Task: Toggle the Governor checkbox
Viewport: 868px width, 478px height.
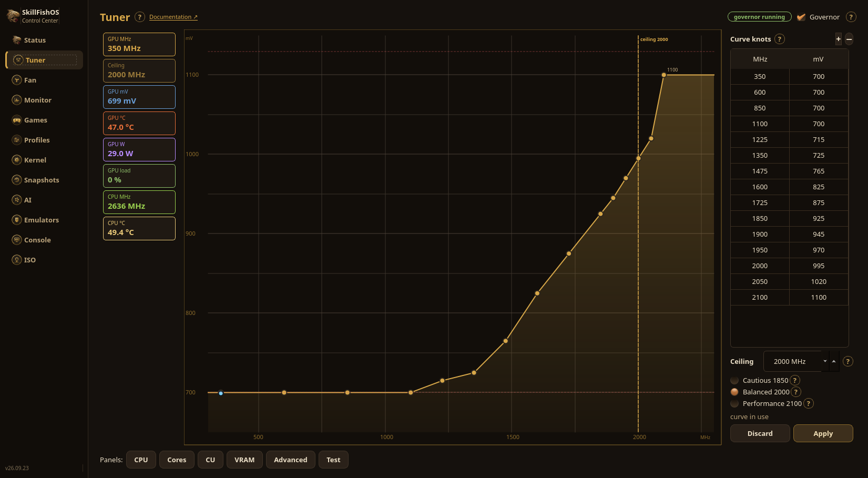Action: pos(801,17)
